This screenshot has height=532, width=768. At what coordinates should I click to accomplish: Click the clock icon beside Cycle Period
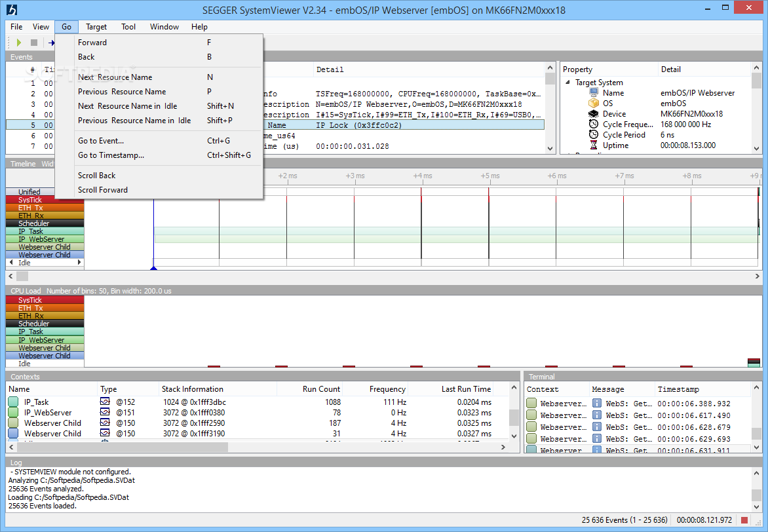tap(594, 135)
